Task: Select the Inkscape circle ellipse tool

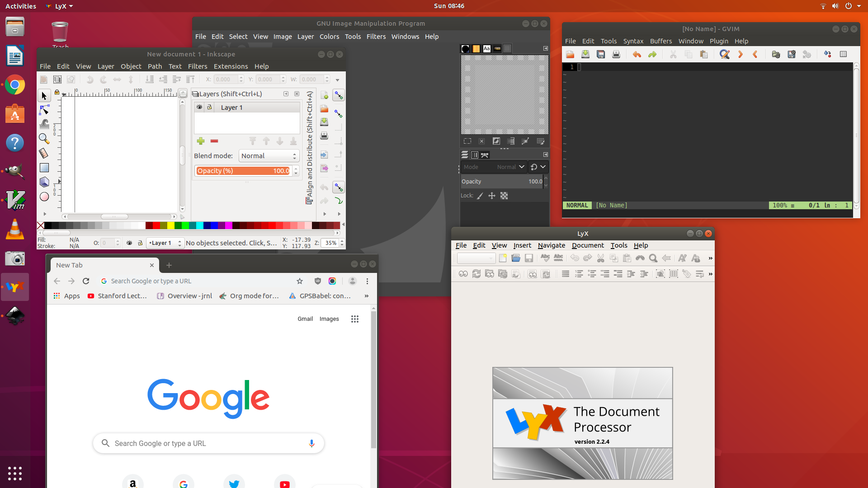Action: click(44, 197)
